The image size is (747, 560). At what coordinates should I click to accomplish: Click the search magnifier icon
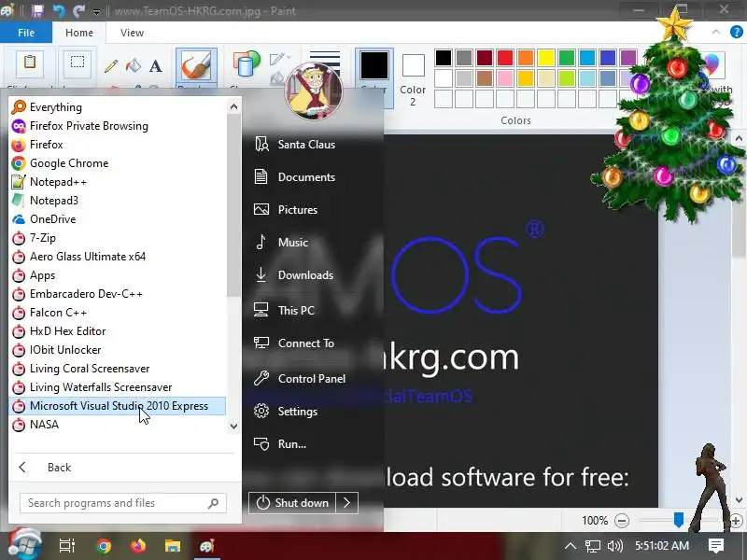(214, 503)
